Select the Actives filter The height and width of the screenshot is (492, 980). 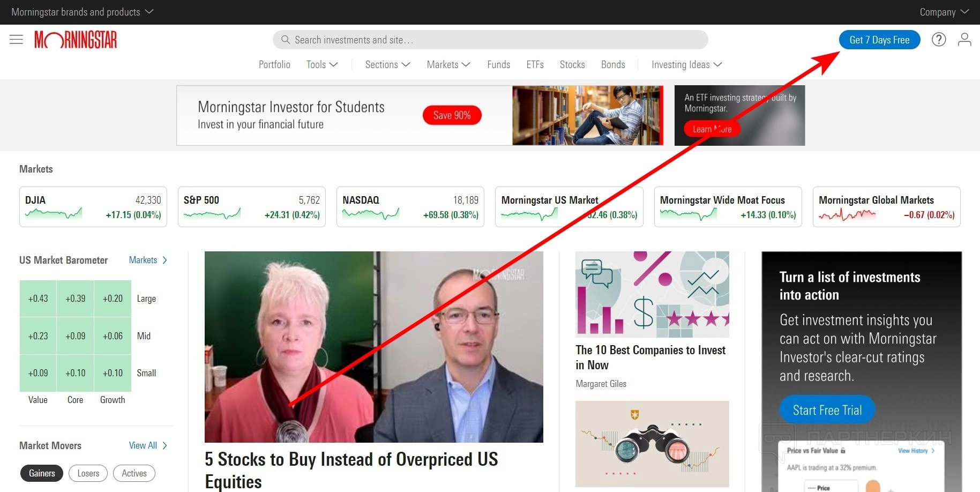134,473
